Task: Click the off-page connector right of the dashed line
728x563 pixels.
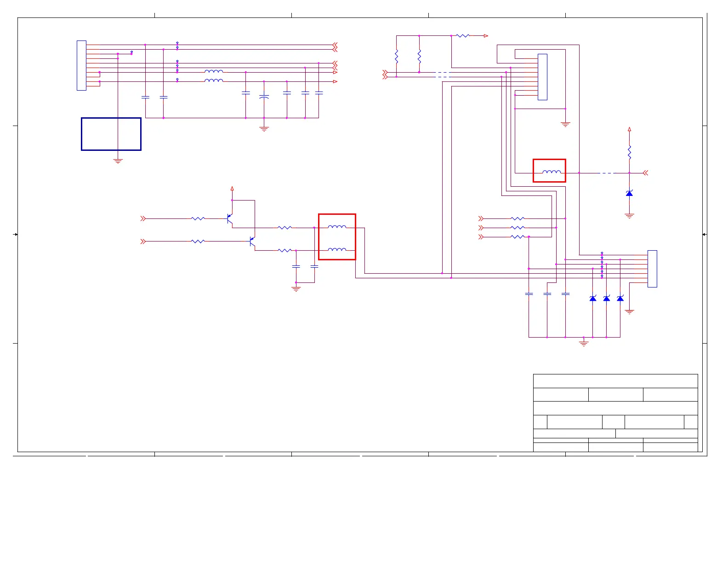Action: [x=645, y=173]
